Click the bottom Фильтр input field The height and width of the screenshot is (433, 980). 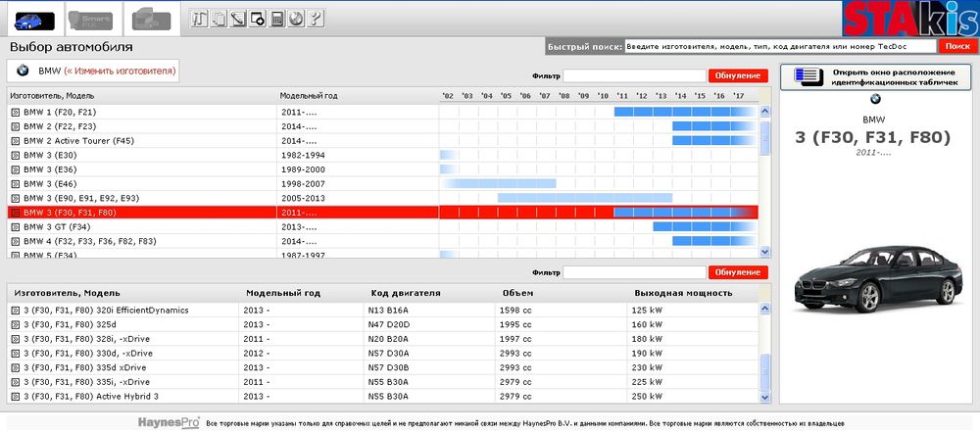tap(634, 272)
